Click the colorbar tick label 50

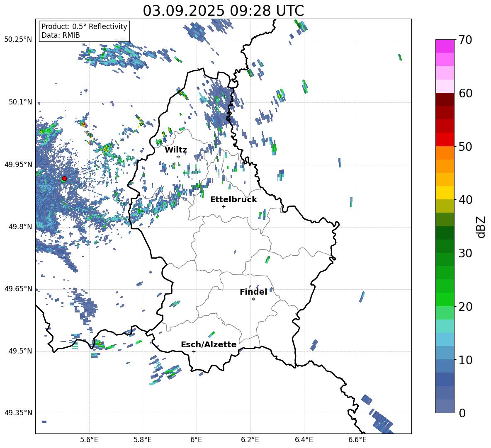[465, 146]
